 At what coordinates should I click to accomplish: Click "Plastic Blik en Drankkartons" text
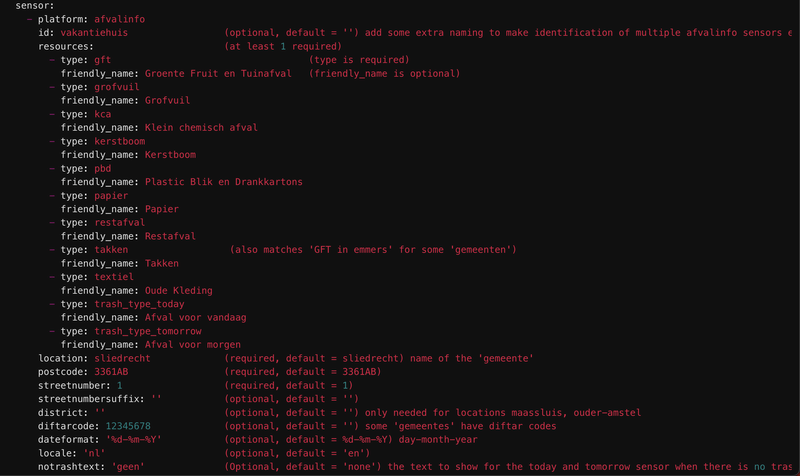tap(223, 182)
